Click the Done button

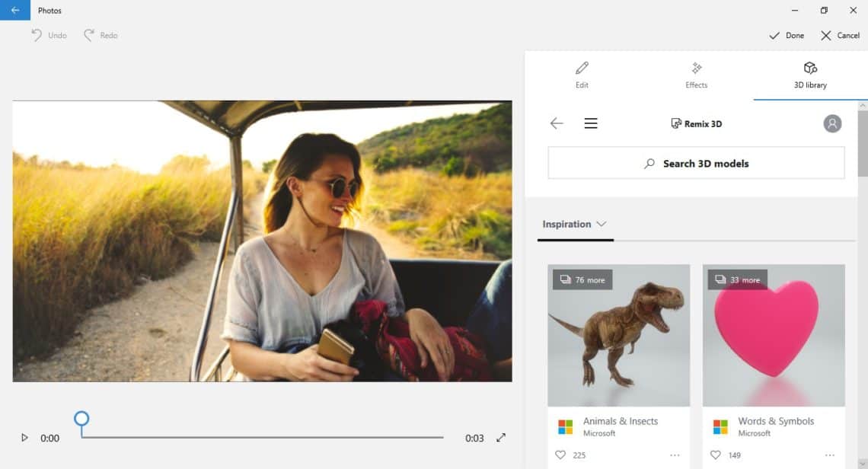point(785,35)
